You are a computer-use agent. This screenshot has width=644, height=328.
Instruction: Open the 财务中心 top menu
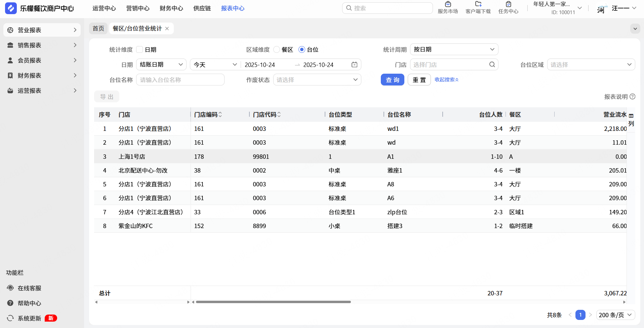(x=171, y=8)
